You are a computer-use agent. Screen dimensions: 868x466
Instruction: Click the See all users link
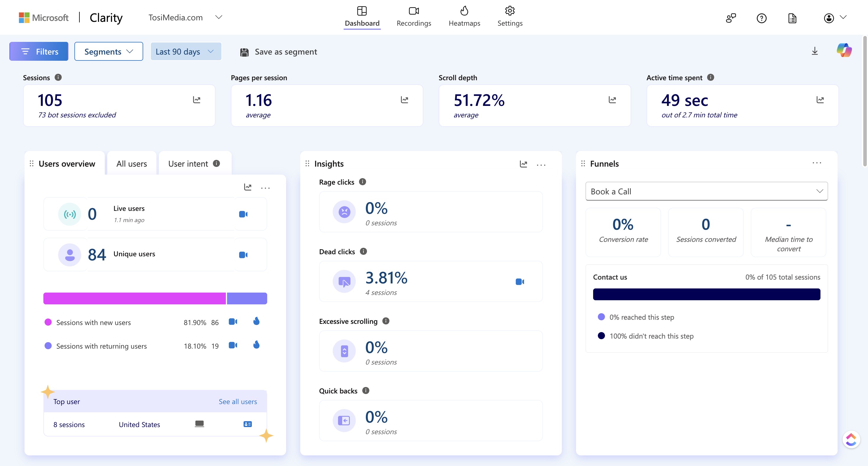pos(238,401)
